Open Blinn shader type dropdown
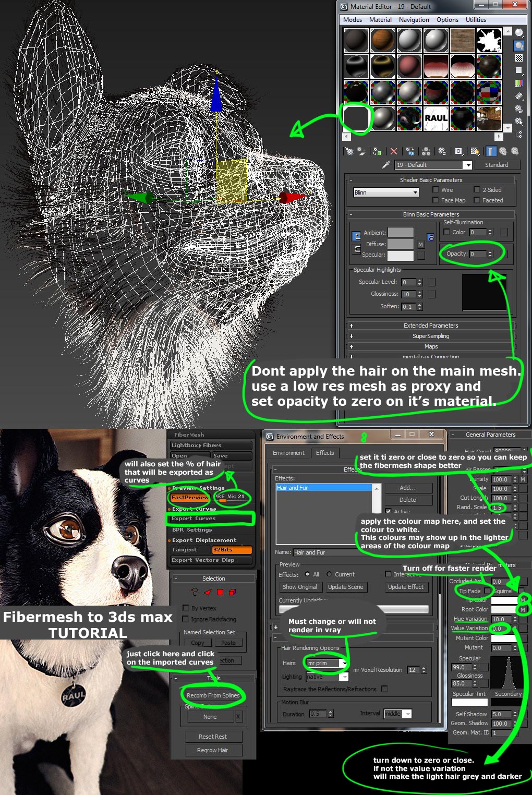The height and width of the screenshot is (795, 532). pos(386,192)
